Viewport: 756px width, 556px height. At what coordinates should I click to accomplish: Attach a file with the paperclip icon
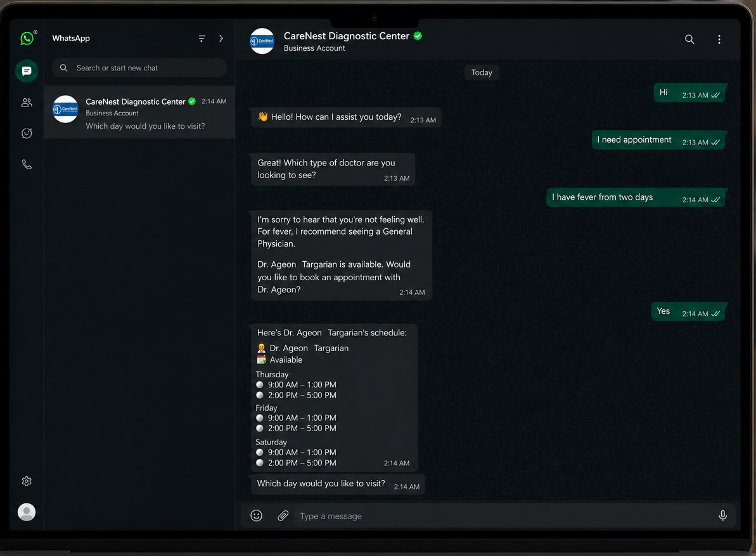[x=283, y=515]
